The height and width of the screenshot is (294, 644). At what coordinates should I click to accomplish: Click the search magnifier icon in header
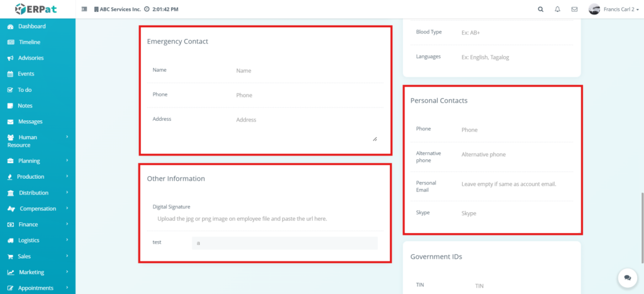point(541,9)
